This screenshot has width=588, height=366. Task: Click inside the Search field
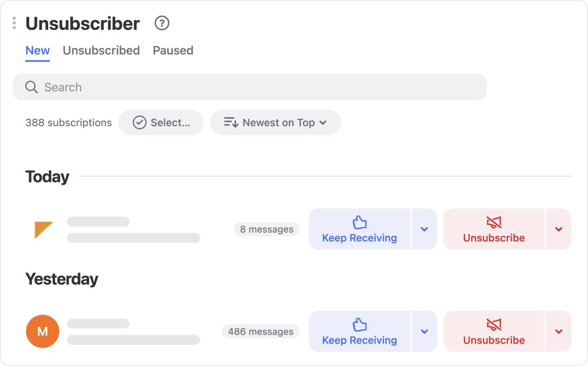point(163,87)
